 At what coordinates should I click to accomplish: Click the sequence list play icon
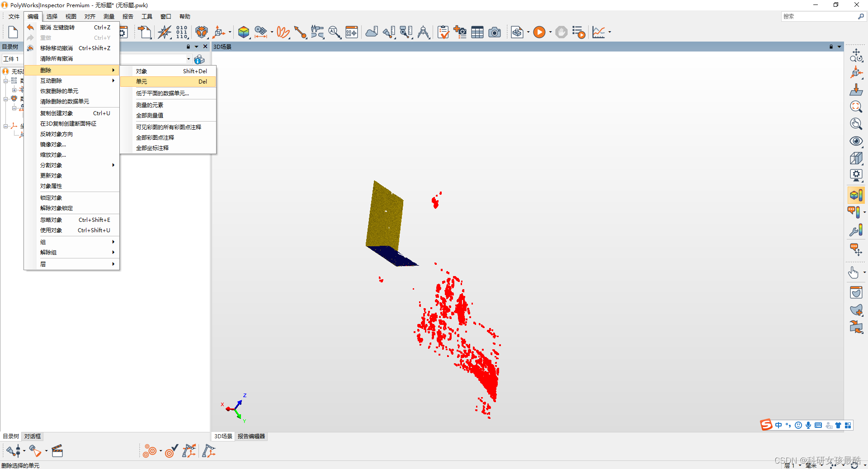point(578,32)
